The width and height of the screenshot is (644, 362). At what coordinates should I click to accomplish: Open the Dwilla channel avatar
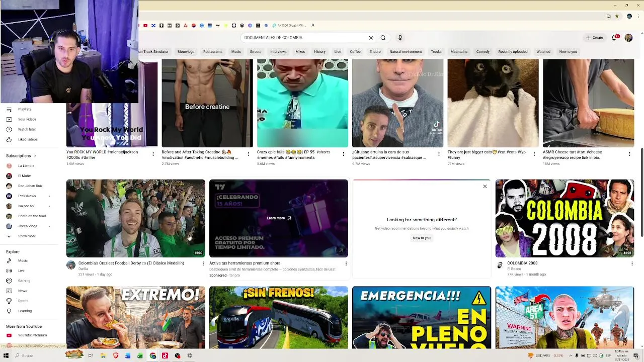click(71, 265)
